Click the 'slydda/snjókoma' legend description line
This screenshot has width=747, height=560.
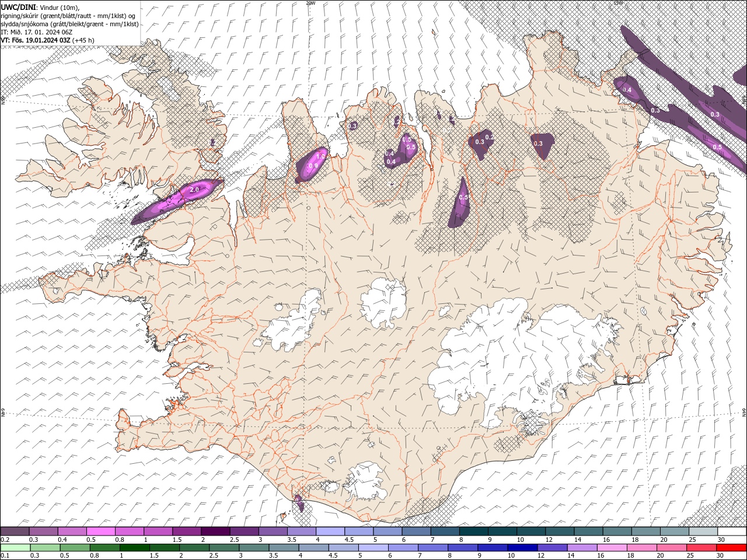(69, 24)
